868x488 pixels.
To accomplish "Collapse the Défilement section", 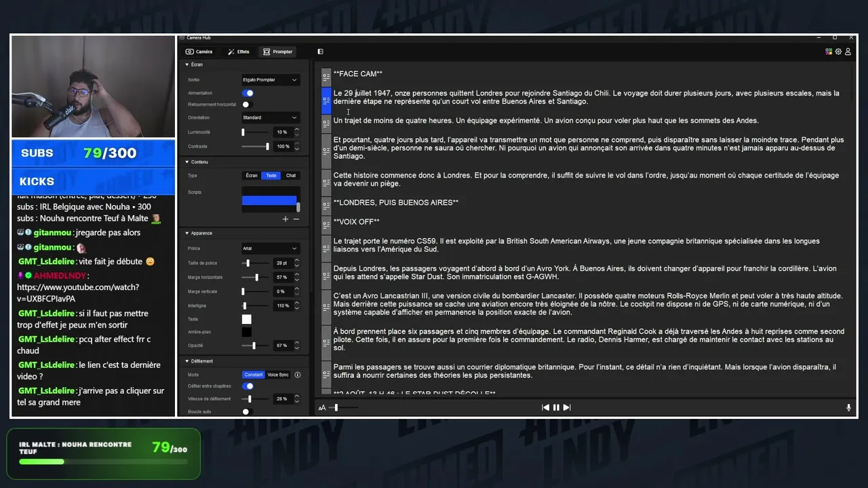I will (x=187, y=361).
